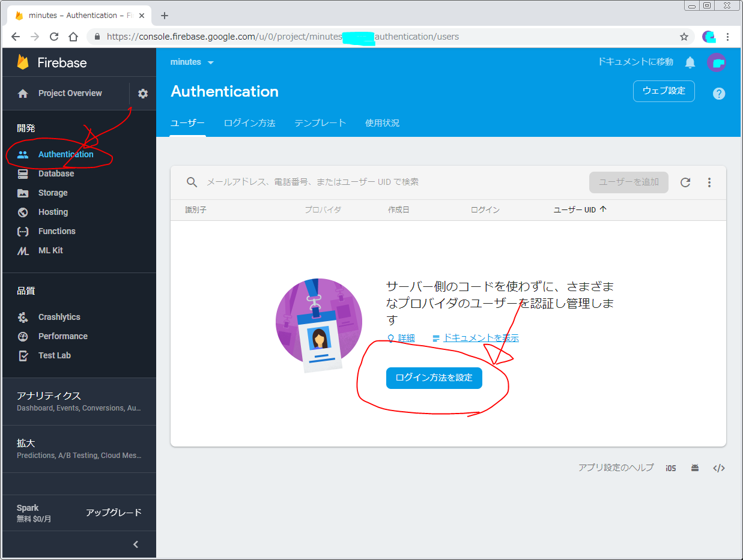Viewport: 743px width, 560px height.
Task: Collapse the sidebar navigation chevron
Action: point(136,544)
